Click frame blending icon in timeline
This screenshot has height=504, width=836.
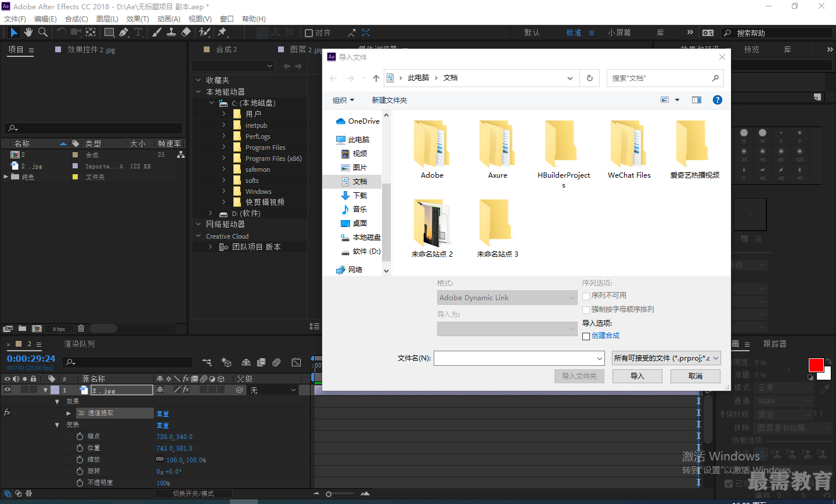click(261, 362)
